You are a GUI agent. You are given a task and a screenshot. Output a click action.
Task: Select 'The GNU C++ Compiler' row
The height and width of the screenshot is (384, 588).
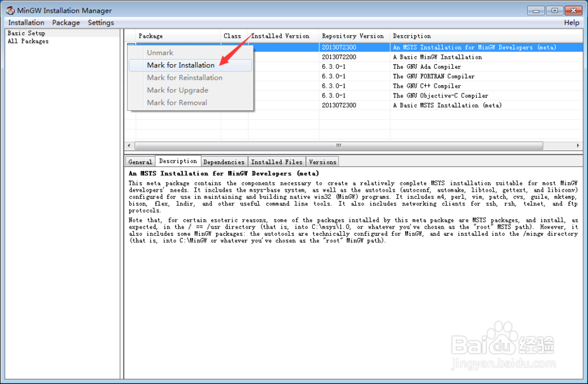[x=418, y=86]
